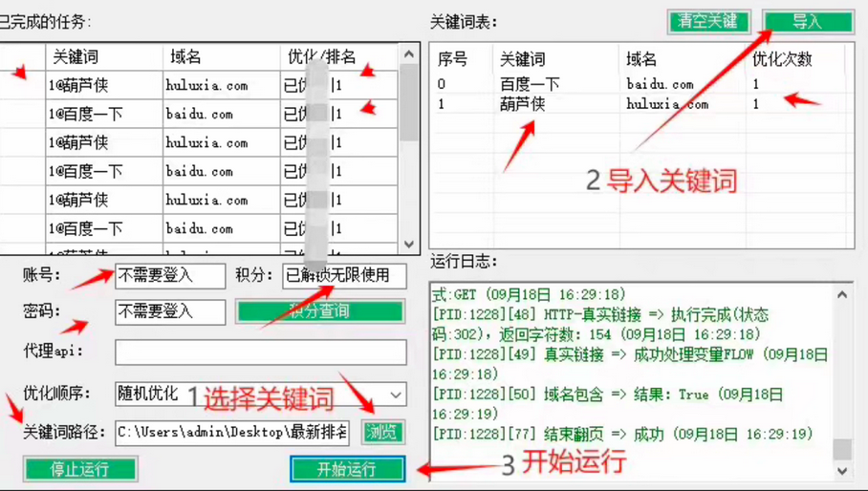Start the task with 开始运行
This screenshot has height=491, width=868.
(x=348, y=469)
